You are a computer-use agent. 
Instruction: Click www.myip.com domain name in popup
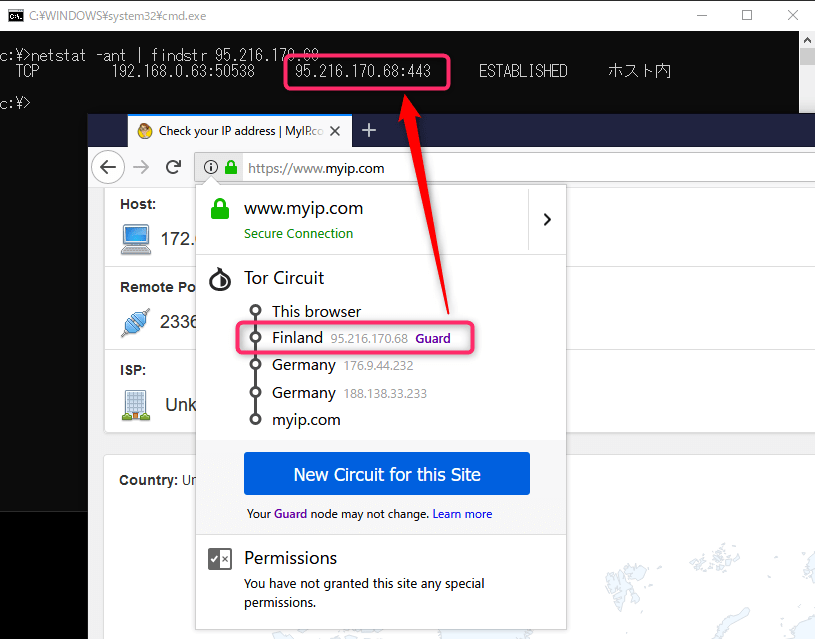[x=304, y=208]
